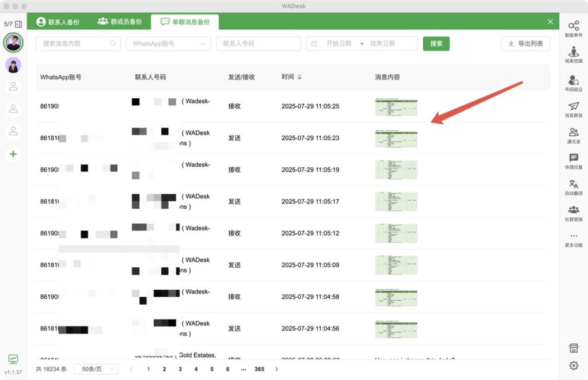Select current page 1
Viewport: 588px width, 380px height.
point(149,369)
